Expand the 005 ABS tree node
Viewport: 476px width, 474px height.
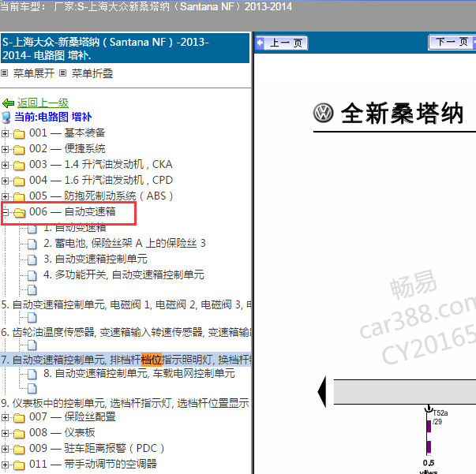(5, 196)
